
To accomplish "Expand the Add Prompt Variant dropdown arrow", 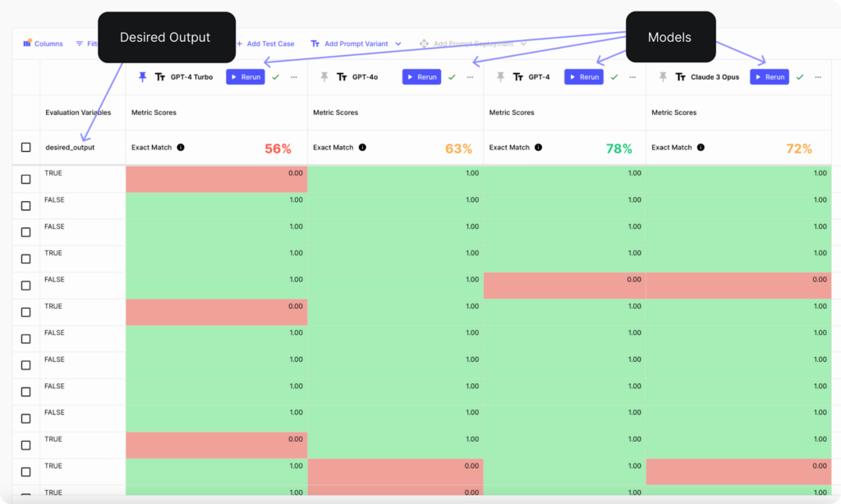I will pyautogui.click(x=398, y=44).
